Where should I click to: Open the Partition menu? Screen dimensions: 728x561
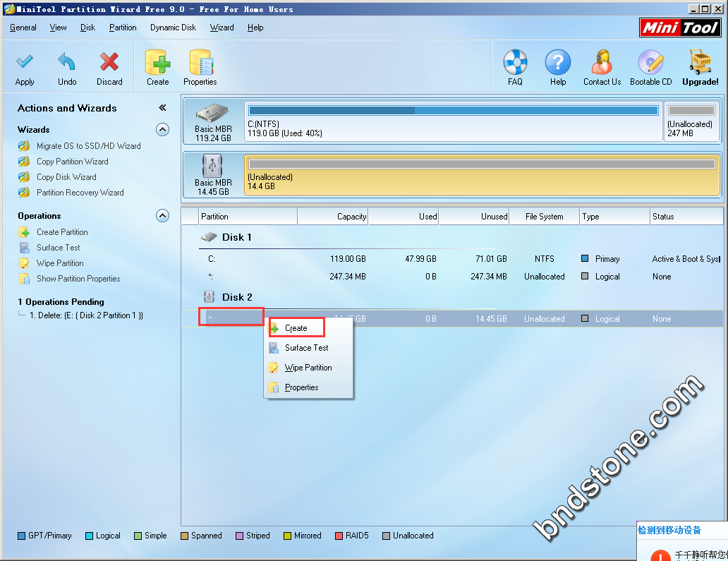click(x=123, y=28)
